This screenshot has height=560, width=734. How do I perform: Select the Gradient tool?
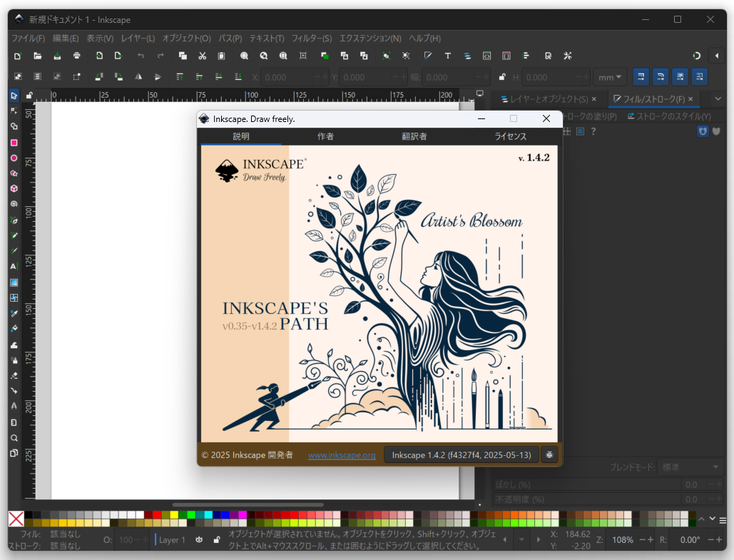pos(13,284)
